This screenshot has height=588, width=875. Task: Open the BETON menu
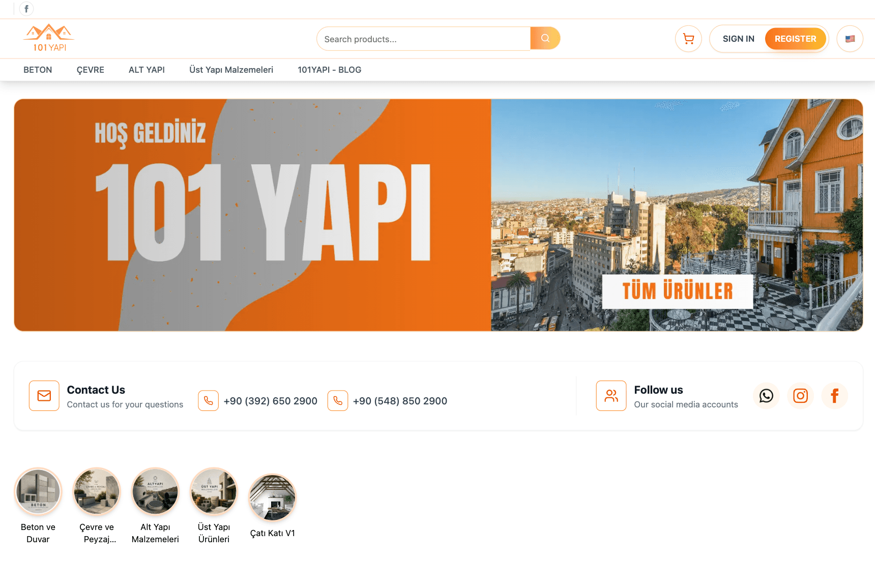click(x=38, y=70)
